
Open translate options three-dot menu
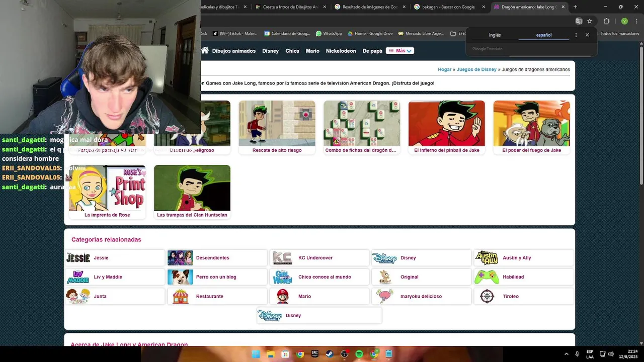576,35
